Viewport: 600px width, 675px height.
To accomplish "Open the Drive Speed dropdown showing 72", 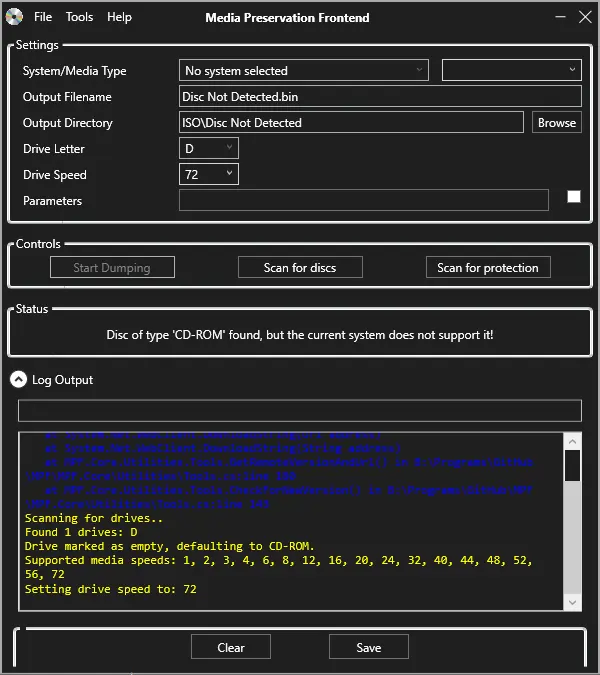I will [x=209, y=174].
